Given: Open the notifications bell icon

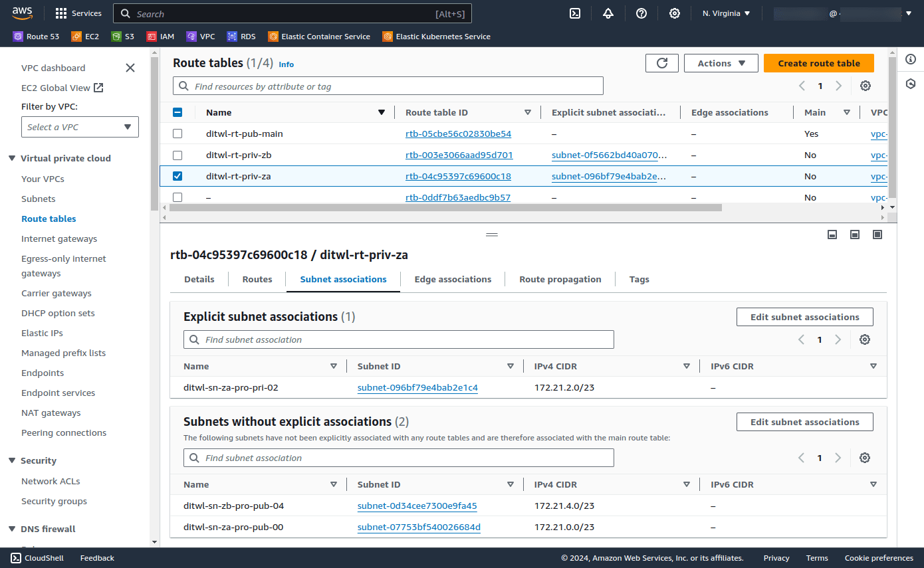Looking at the screenshot, I should click(x=608, y=13).
